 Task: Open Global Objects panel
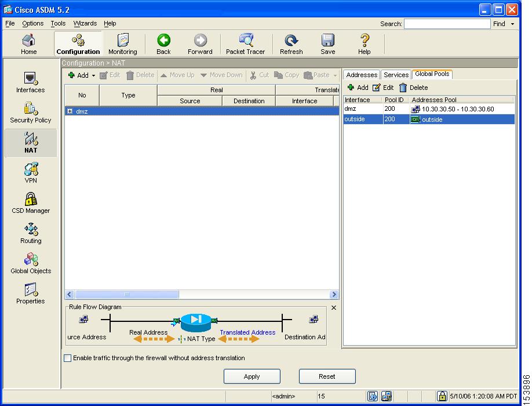(x=31, y=264)
